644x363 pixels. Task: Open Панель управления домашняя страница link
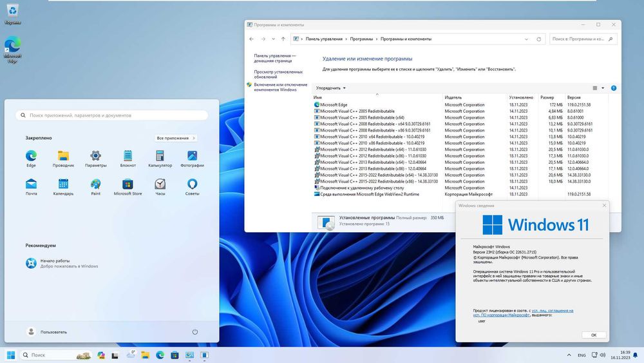pyautogui.click(x=274, y=58)
